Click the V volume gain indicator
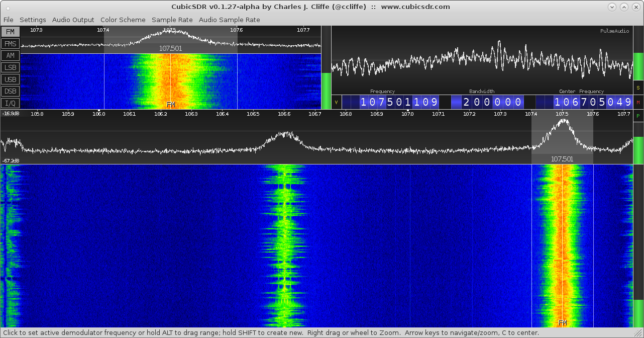This screenshot has width=644, height=338. [336, 102]
